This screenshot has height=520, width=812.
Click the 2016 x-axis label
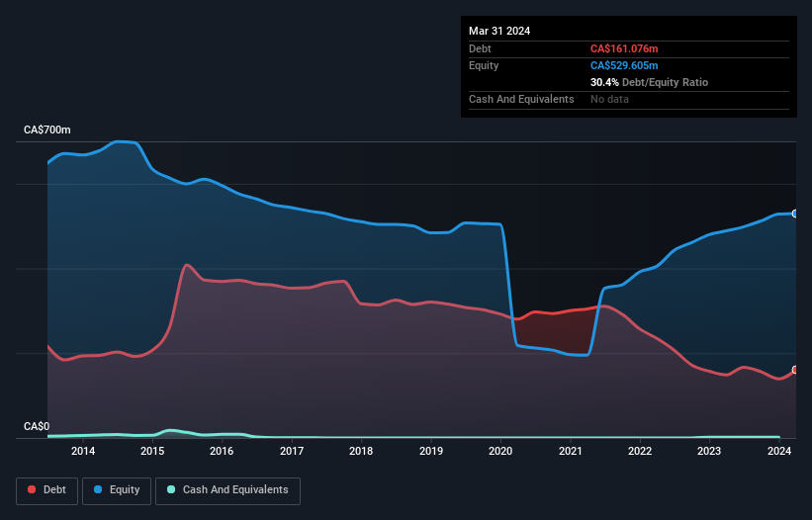(x=222, y=451)
